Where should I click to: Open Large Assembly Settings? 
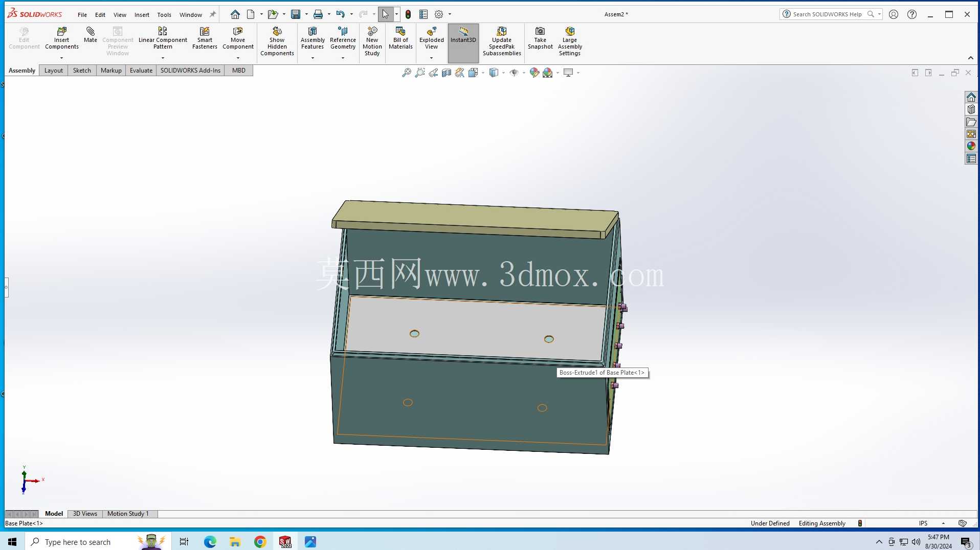pos(570,41)
